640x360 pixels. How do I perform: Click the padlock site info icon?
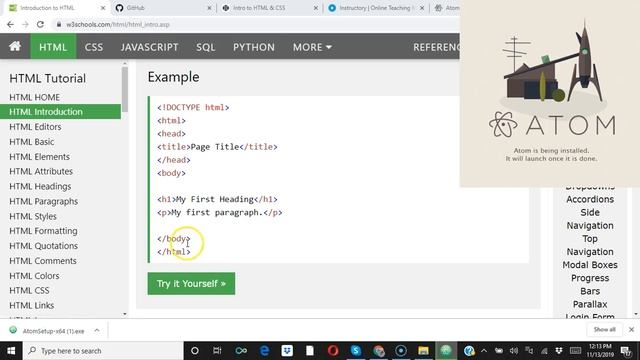[x=59, y=24]
